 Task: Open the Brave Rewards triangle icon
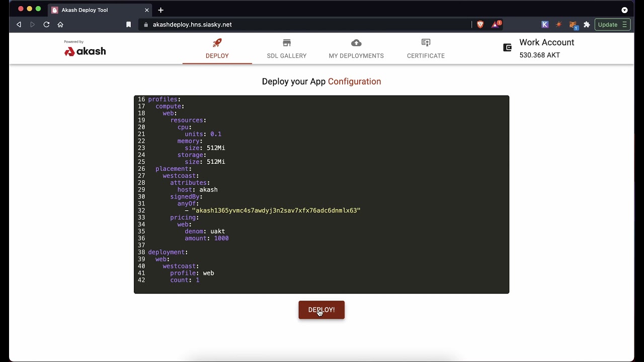pyautogui.click(x=496, y=24)
